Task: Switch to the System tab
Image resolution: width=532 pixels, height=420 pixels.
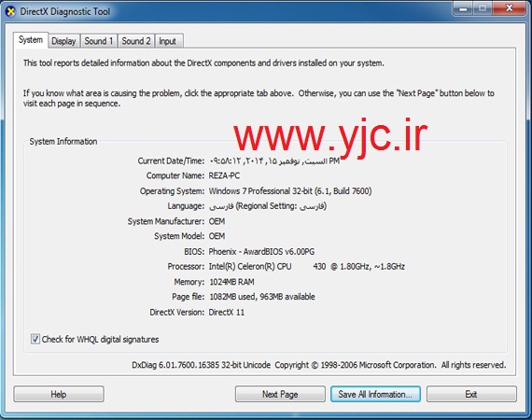Action: pyautogui.click(x=31, y=40)
